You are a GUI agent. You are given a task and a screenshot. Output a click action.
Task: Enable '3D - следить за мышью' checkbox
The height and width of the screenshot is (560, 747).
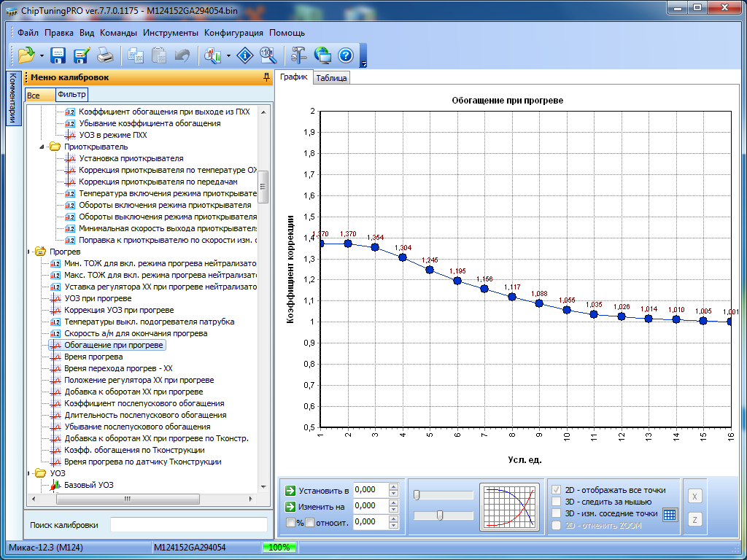(x=557, y=502)
